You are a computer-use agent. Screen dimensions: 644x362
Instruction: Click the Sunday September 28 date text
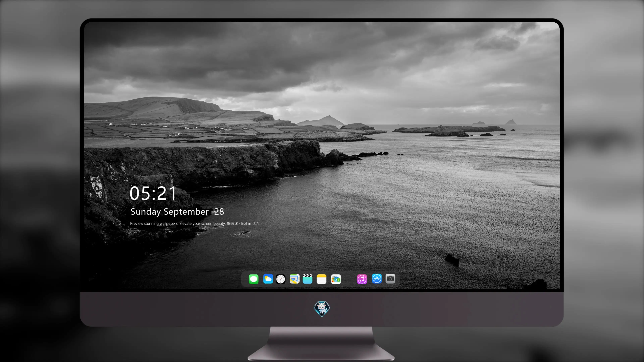[177, 212]
